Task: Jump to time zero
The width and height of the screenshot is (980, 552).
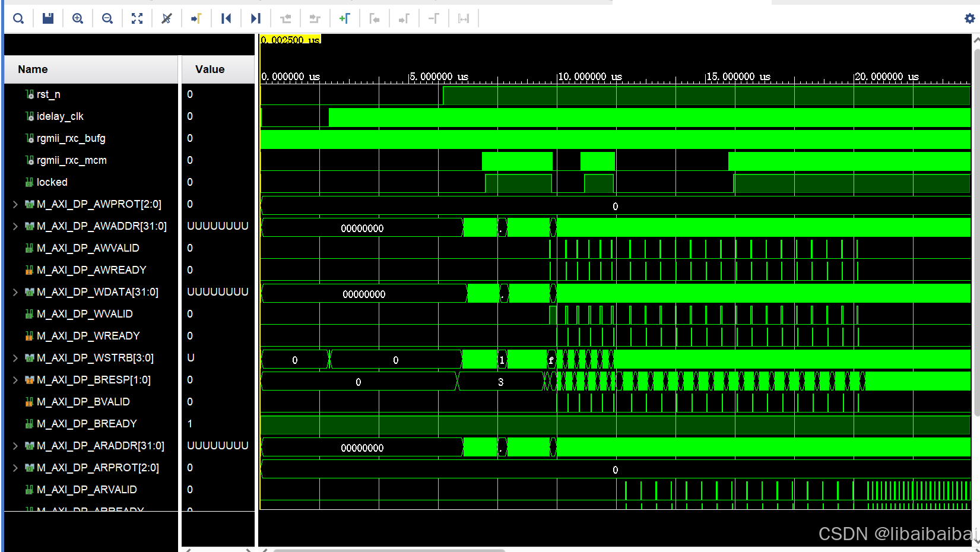Action: pos(226,18)
